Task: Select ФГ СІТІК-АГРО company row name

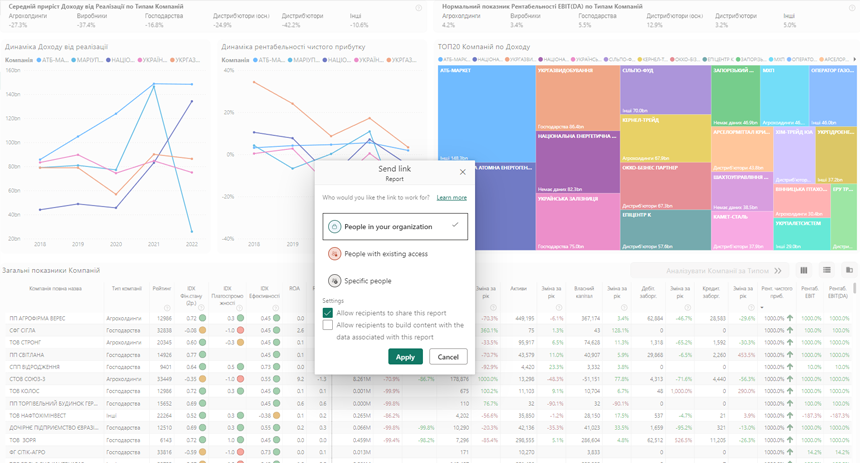Action: click(x=27, y=453)
